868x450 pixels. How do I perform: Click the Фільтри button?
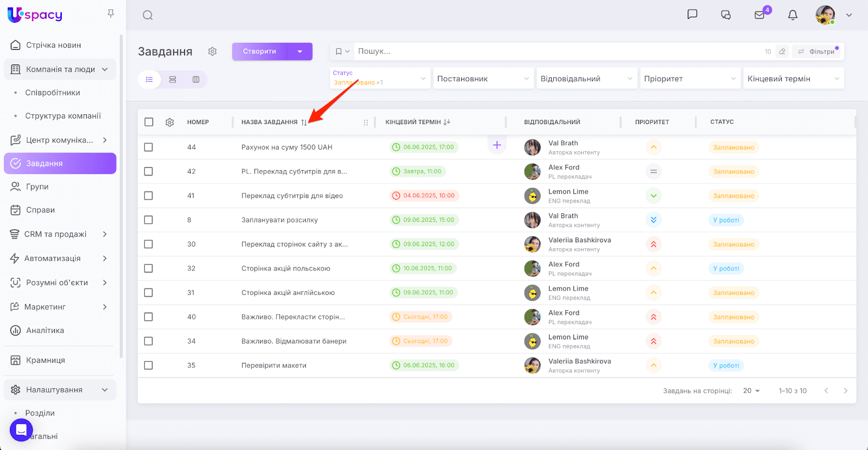pos(816,52)
